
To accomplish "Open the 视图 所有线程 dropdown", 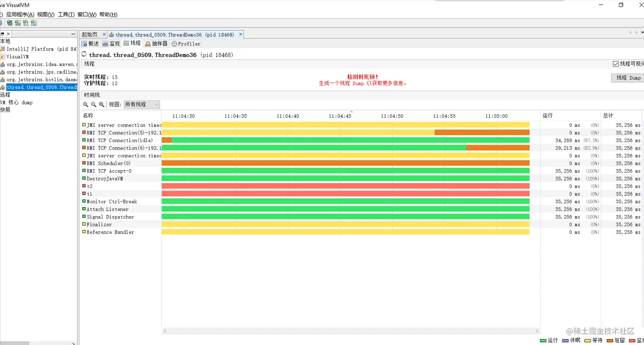I will pyautogui.click(x=142, y=104).
